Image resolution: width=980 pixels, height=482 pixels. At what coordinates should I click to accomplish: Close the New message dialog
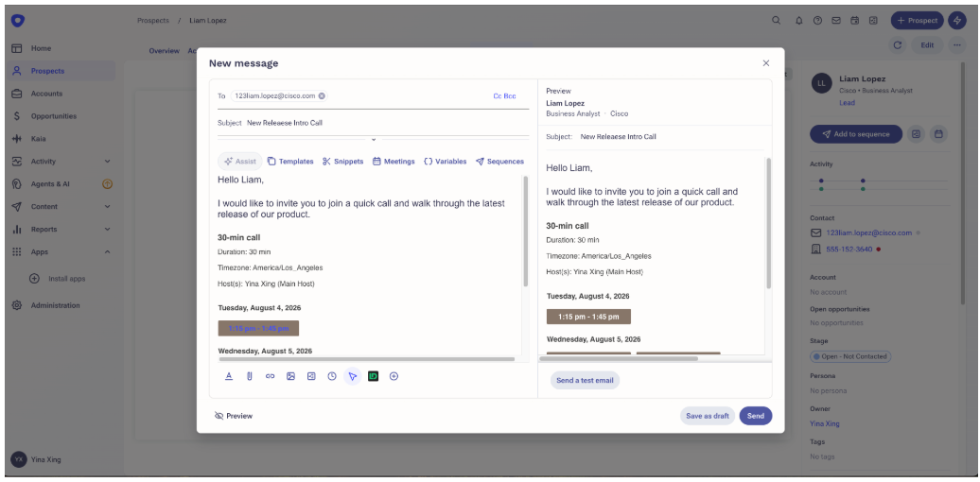click(x=765, y=63)
